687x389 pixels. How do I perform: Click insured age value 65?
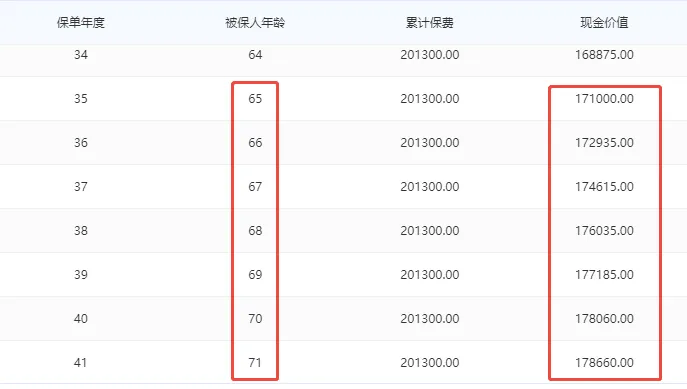(255, 99)
